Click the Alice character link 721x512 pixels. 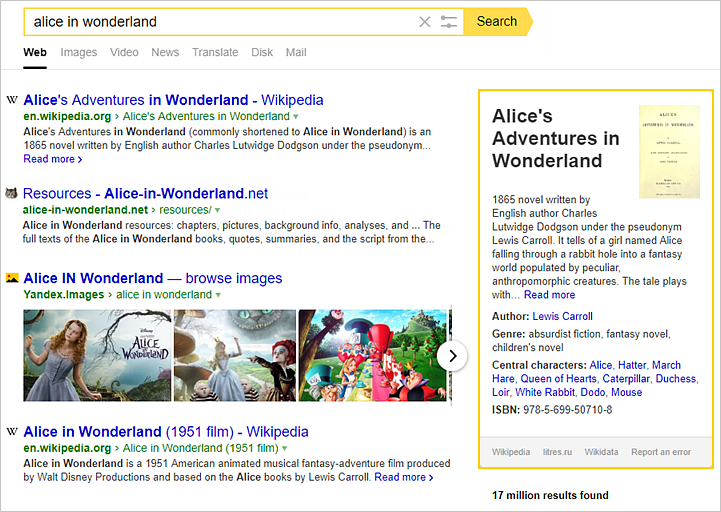click(601, 365)
